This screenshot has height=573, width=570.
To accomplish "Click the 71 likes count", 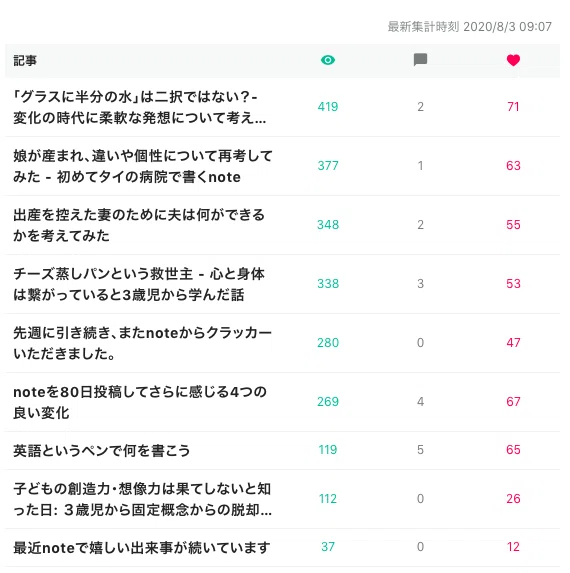I will pos(513,107).
